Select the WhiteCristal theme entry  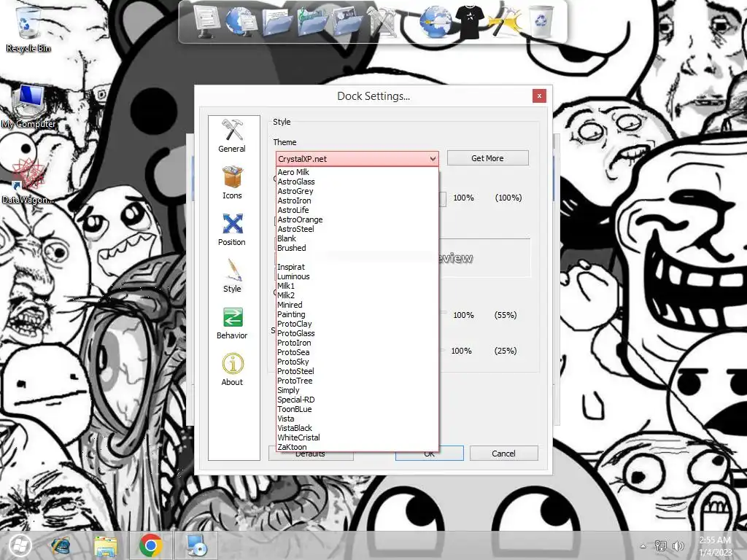tap(357, 437)
